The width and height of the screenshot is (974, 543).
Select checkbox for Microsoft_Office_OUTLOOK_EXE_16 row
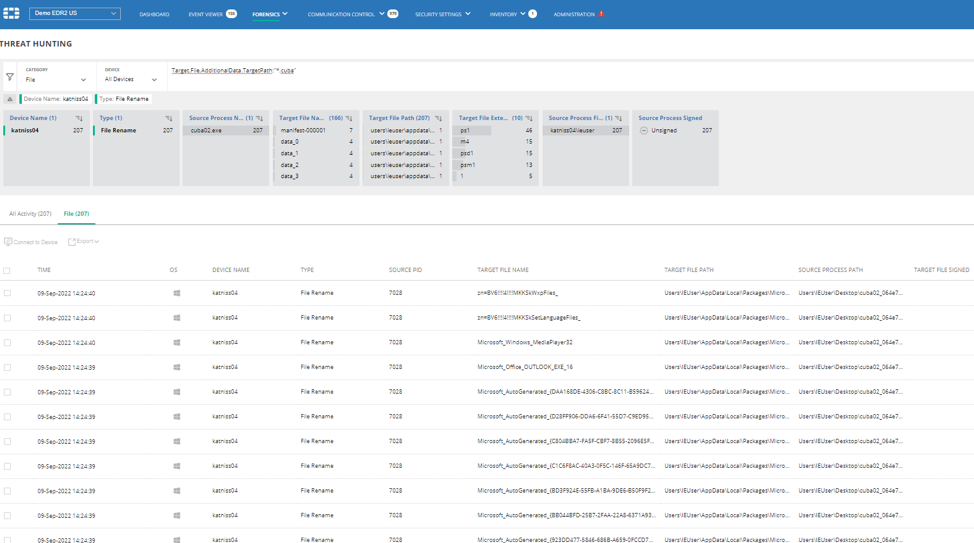point(7,367)
